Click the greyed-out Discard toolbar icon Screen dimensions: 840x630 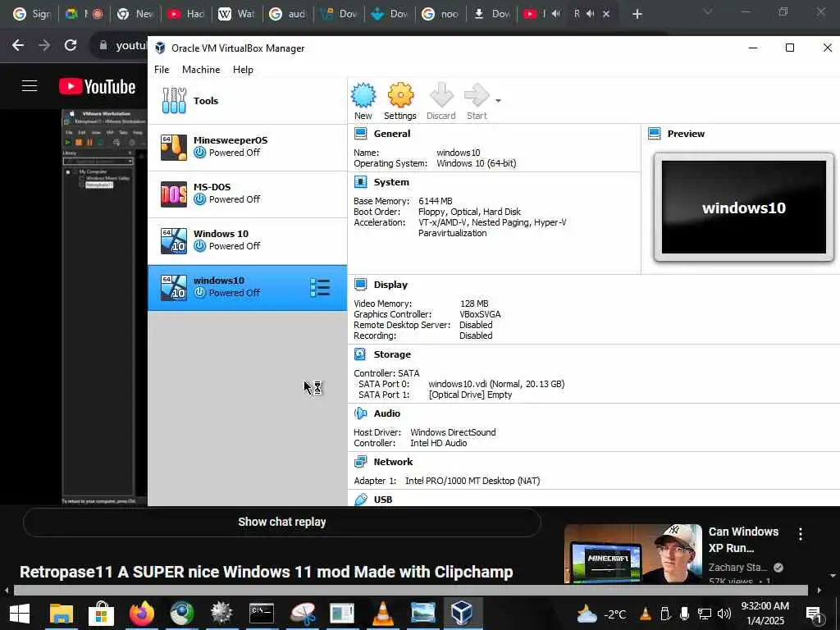click(441, 101)
